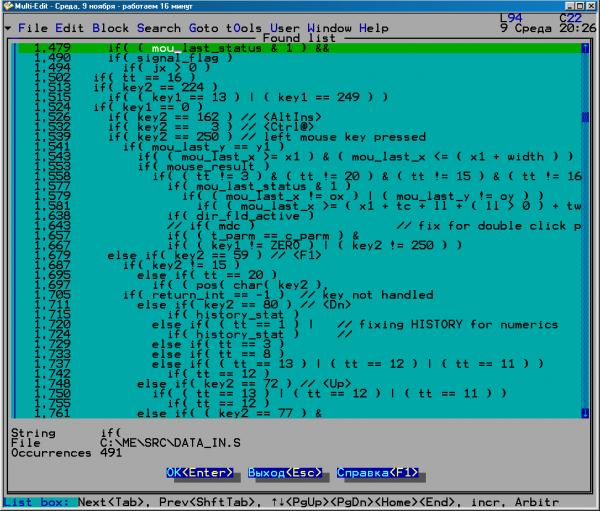Click the Multi-Edit title bar icon
This screenshot has height=511, width=600.
(9, 8)
